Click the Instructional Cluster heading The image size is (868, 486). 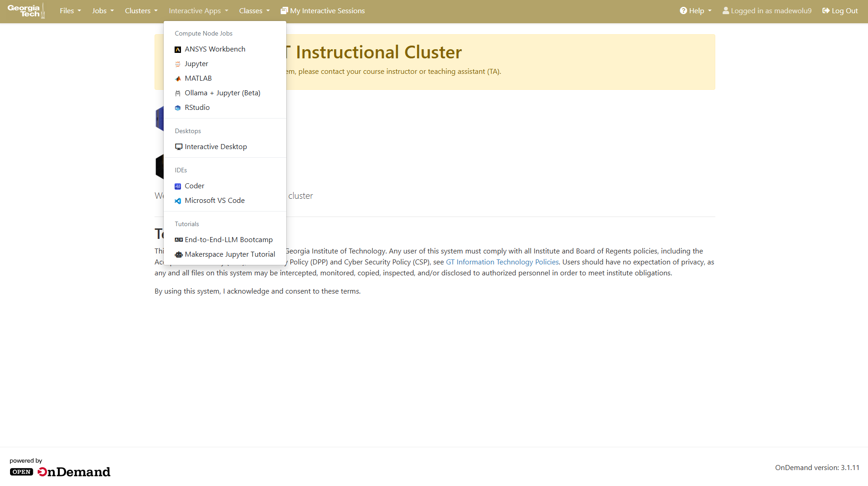click(x=379, y=52)
